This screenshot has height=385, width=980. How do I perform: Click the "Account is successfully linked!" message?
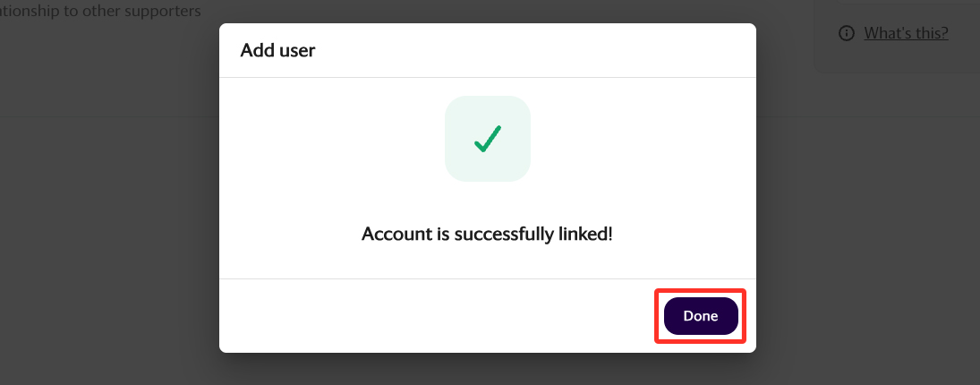(x=487, y=234)
